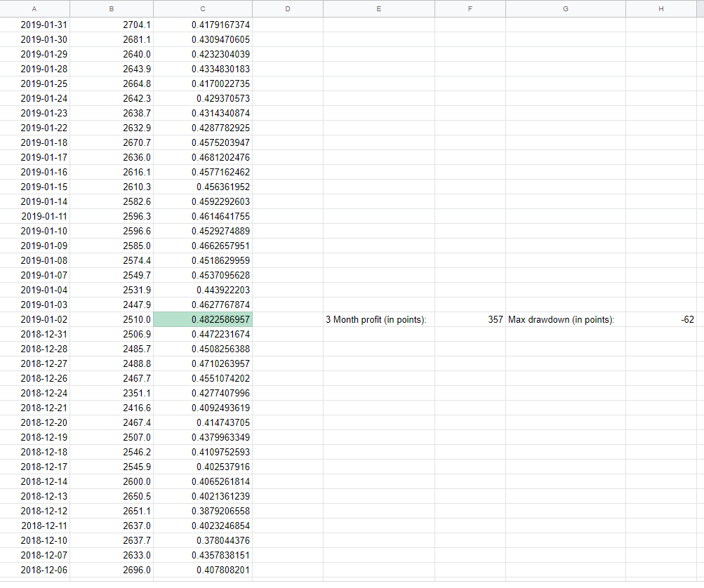Select date cell 2019-01-28

tap(34, 69)
